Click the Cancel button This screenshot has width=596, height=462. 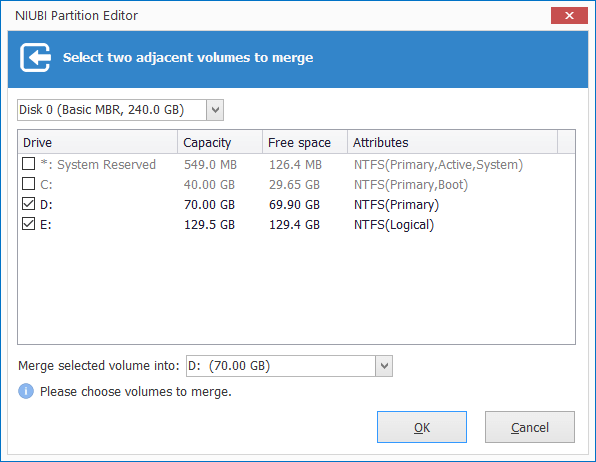(530, 427)
